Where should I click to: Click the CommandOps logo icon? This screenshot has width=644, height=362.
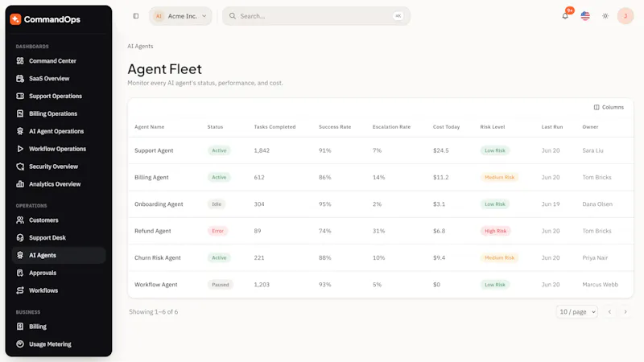(x=15, y=19)
